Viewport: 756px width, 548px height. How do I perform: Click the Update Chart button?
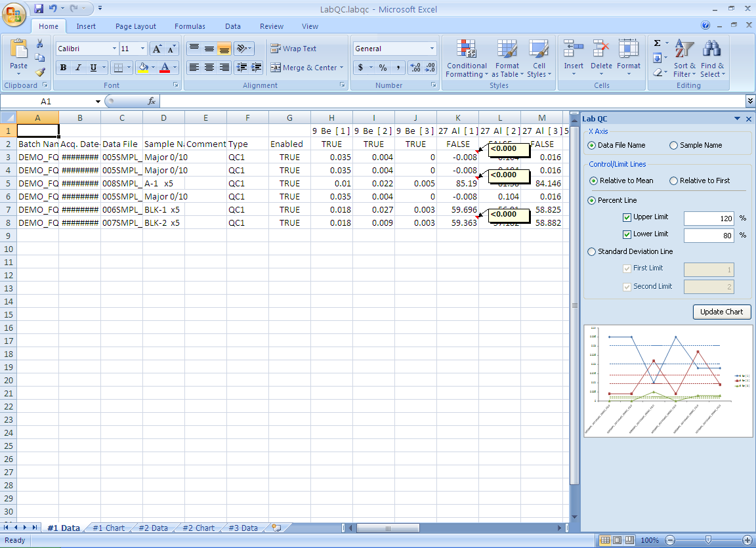(722, 312)
